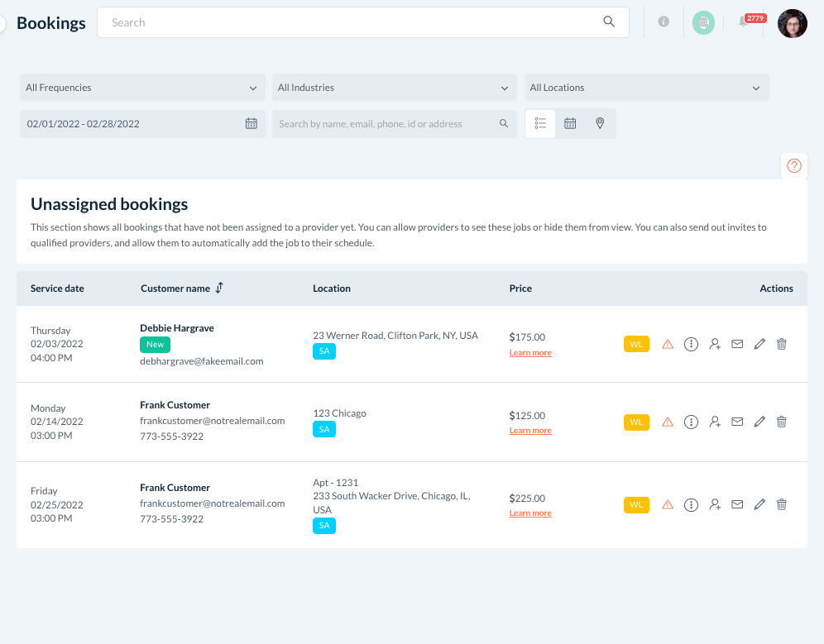Click Learn more under $175.00 price

pos(530,353)
